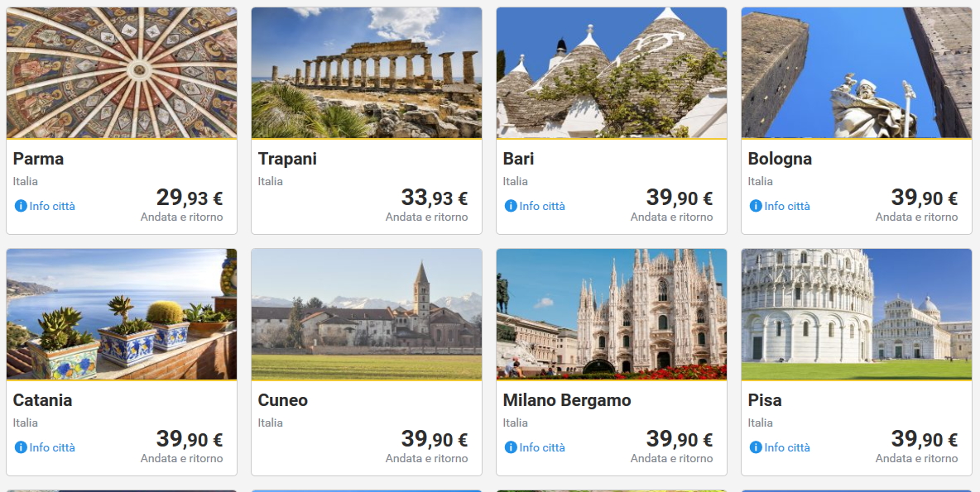The width and height of the screenshot is (980, 492).
Task: Click the info icon on Catania card
Action: click(x=21, y=447)
